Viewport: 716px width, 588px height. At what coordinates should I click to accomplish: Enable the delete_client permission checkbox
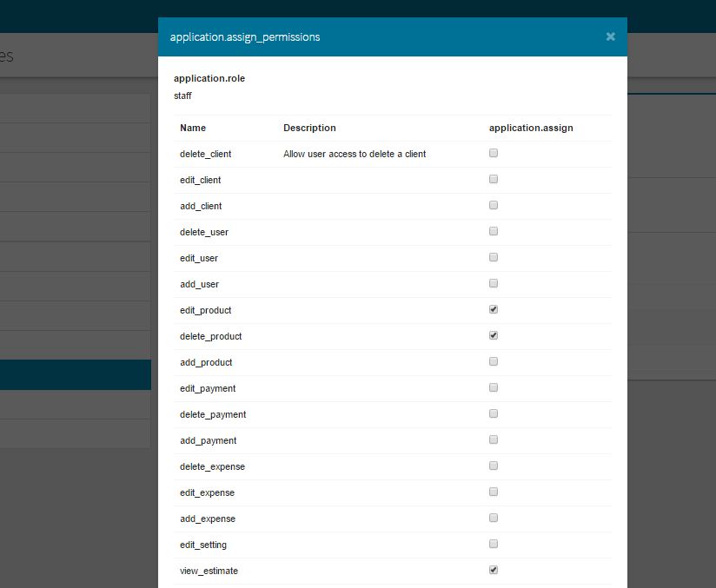point(494,153)
